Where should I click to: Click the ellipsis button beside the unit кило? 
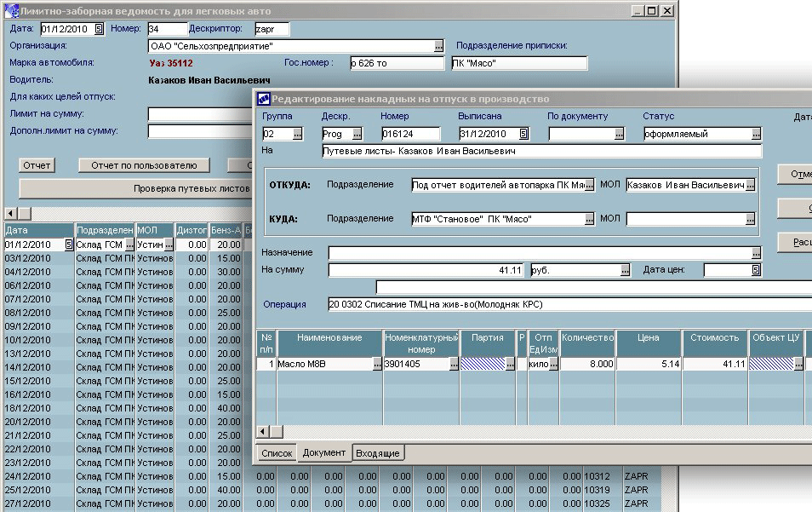coord(553,364)
